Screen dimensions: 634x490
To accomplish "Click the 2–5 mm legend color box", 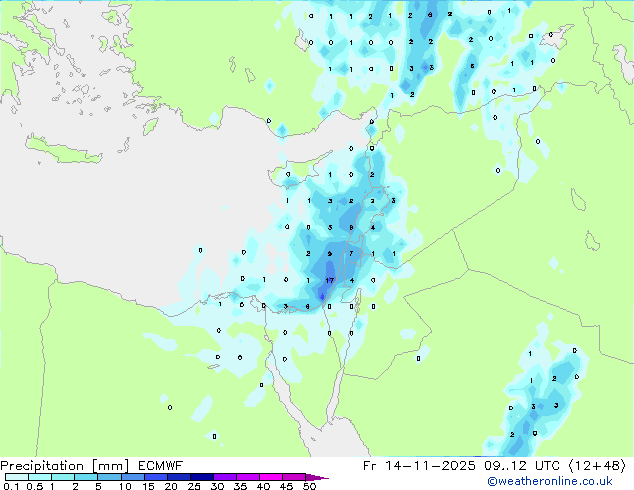I will coord(86,477).
